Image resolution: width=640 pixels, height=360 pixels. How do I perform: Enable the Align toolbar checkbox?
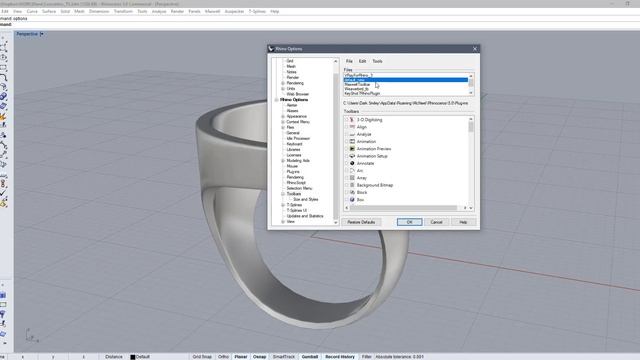point(347,127)
